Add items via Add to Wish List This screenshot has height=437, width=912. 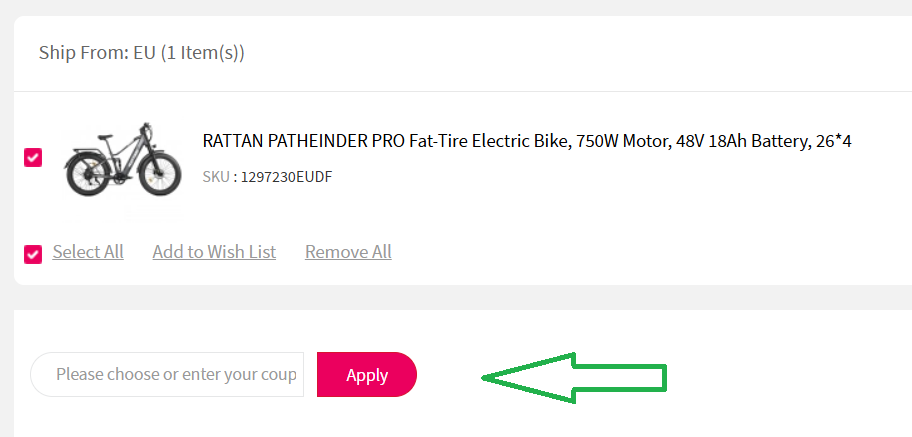(214, 252)
